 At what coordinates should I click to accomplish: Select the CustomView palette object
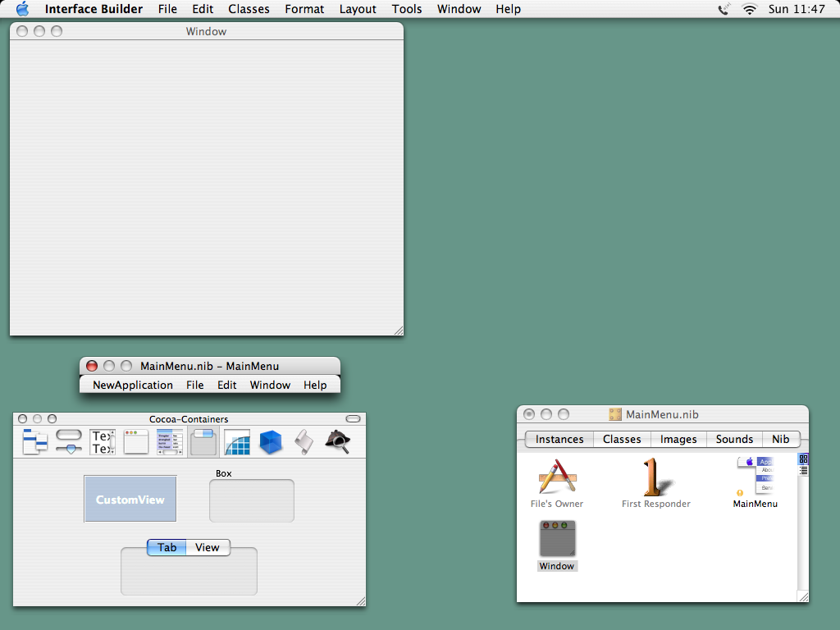click(130, 499)
